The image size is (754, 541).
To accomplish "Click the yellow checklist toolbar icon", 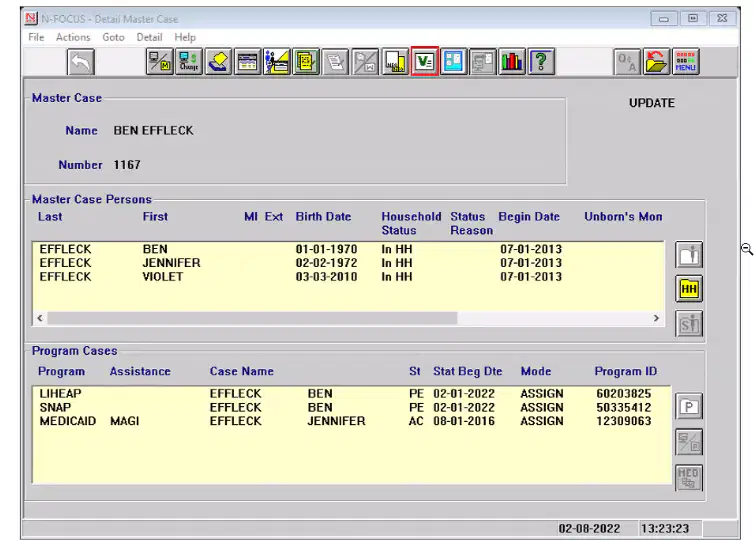I will [x=306, y=62].
